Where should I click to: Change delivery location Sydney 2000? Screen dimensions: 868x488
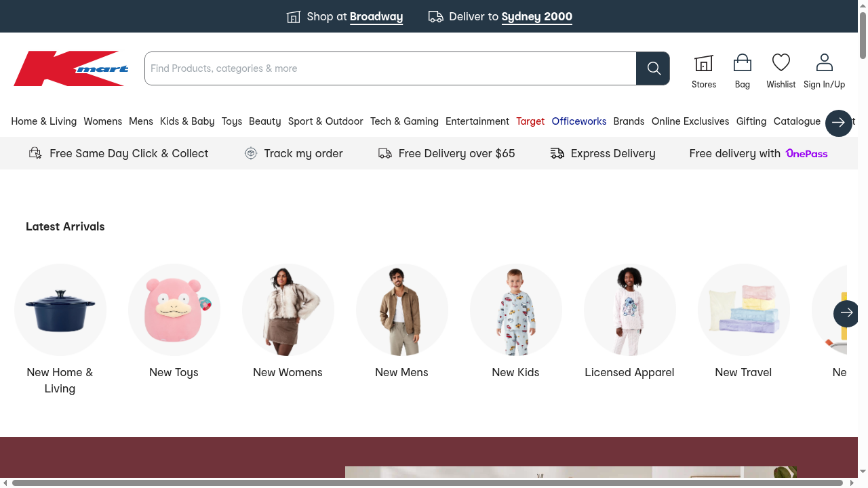537,17
